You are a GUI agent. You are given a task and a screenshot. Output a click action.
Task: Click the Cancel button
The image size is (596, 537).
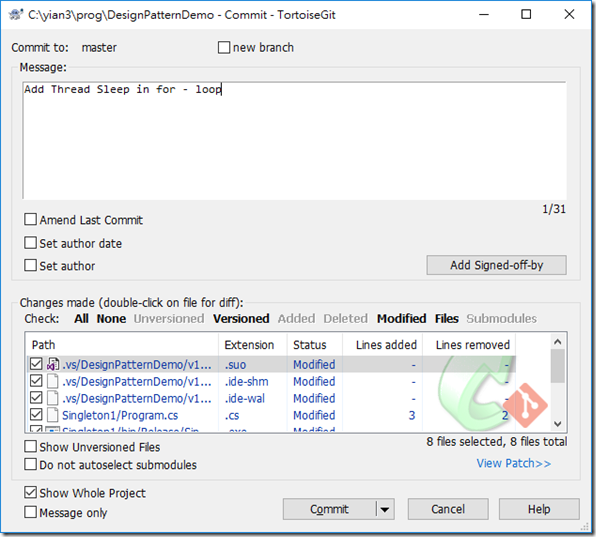448,509
